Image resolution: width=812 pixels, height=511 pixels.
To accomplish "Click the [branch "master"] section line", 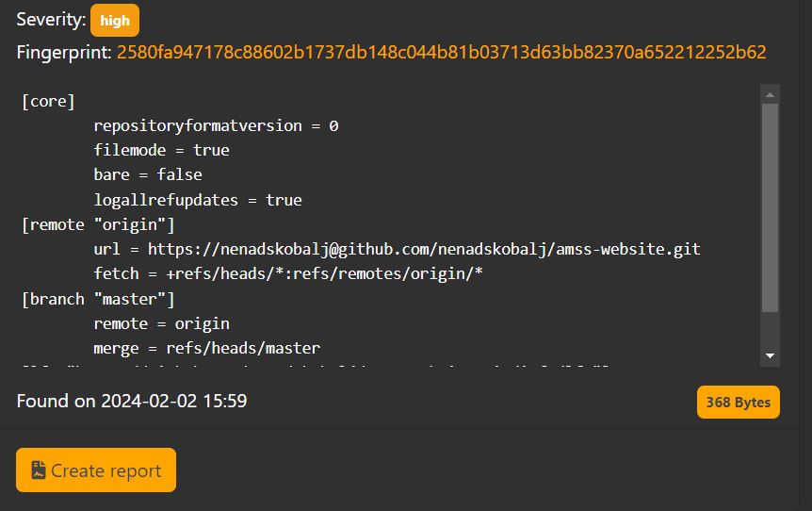I will click(98, 299).
